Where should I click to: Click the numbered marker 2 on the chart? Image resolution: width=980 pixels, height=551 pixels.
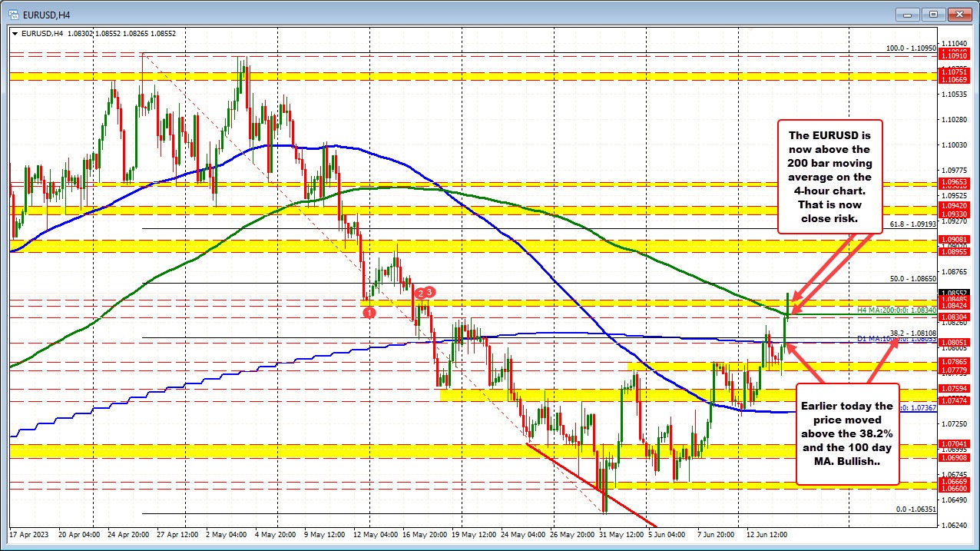[419, 293]
